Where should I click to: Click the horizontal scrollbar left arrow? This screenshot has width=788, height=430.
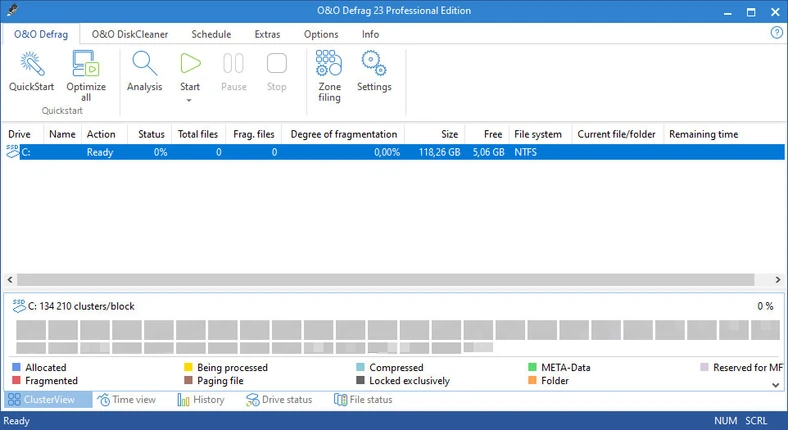click(x=10, y=279)
